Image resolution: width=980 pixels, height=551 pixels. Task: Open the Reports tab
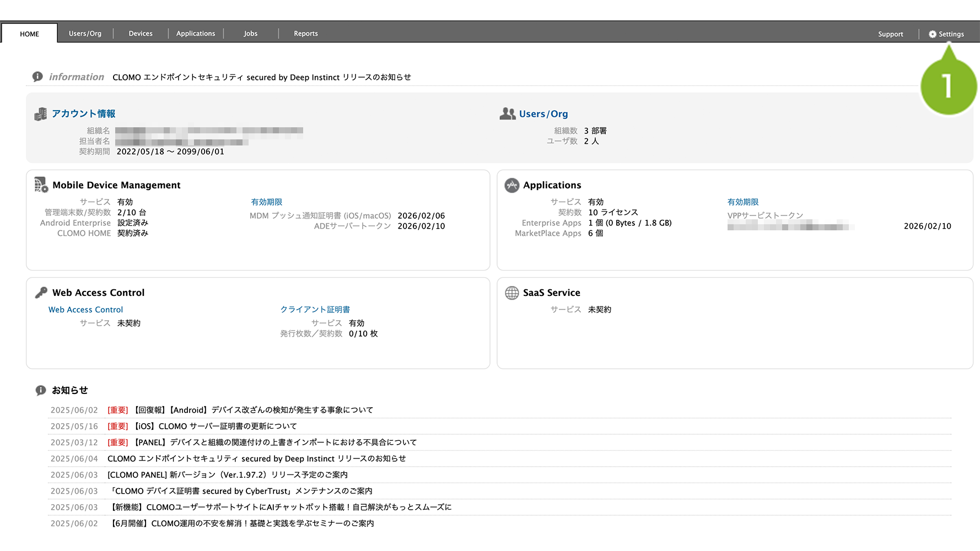click(306, 34)
